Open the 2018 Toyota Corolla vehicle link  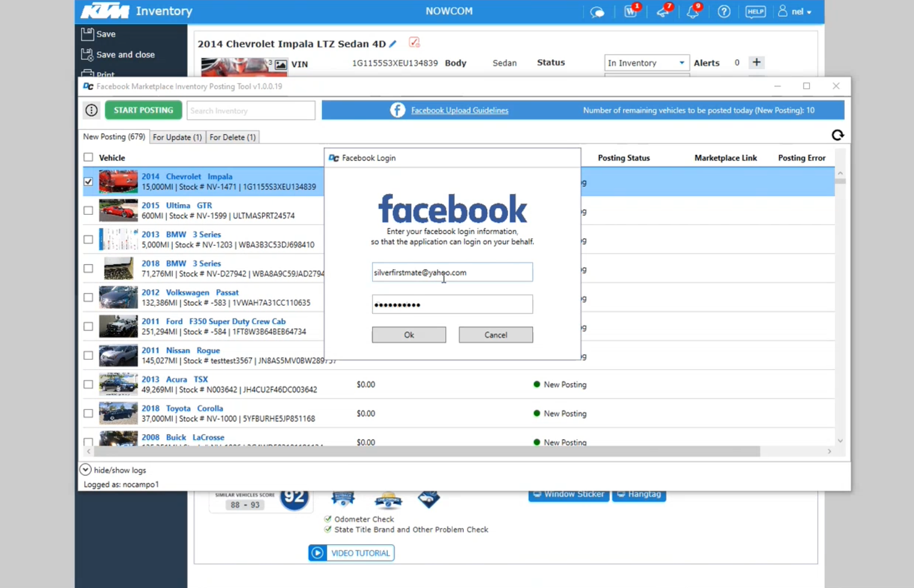point(182,408)
